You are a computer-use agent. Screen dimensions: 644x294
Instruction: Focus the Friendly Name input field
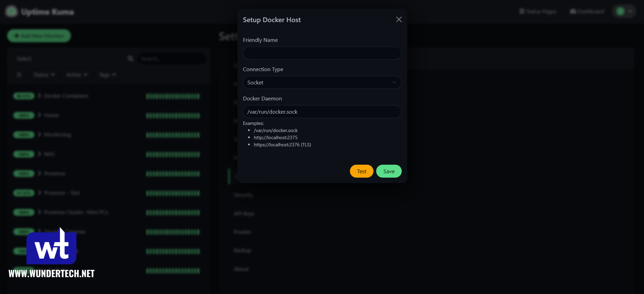tap(322, 53)
